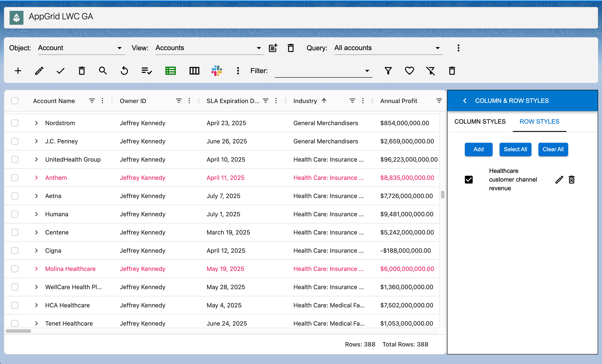Screen dimensions: 602x364
Task: Click the heart favorite filter icon
Action: point(409,71)
